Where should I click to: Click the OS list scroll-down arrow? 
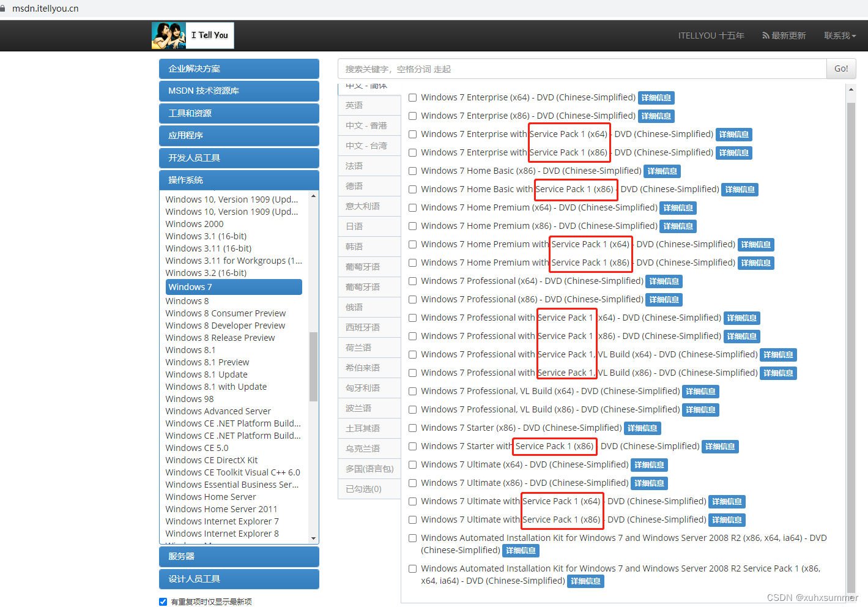coord(313,538)
